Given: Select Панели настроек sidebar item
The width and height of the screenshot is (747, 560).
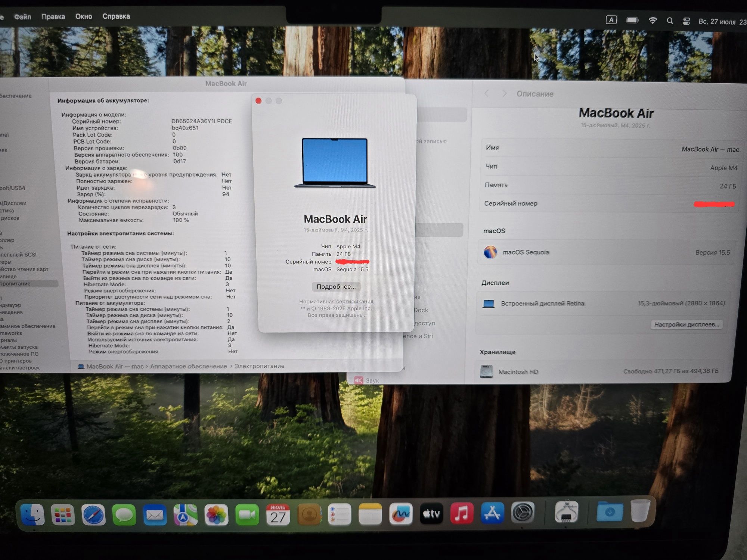Looking at the screenshot, I should point(20,368).
